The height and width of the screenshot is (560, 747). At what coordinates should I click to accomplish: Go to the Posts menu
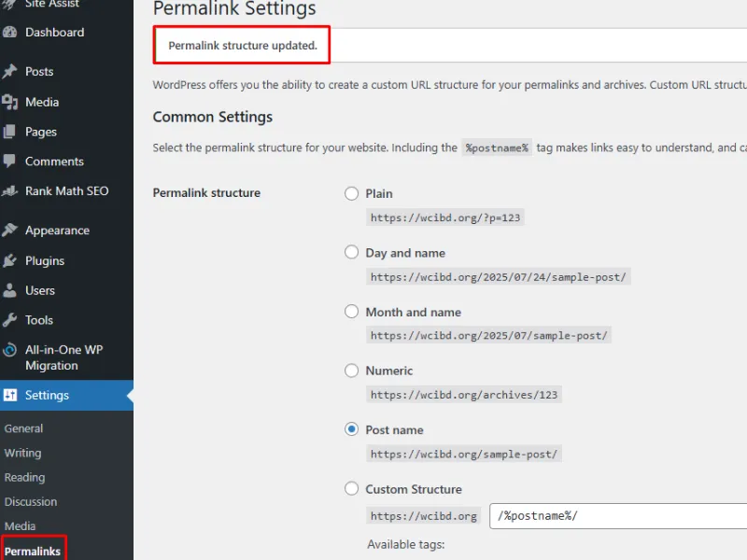(x=39, y=72)
